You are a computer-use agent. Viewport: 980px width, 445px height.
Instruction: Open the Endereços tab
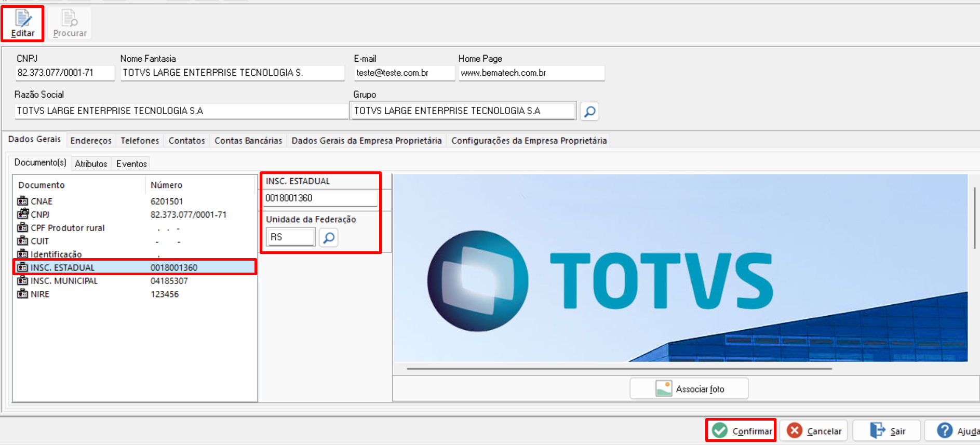click(91, 141)
